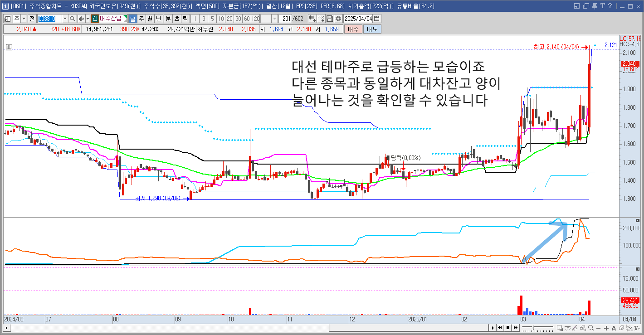Click the stock search magnifier icon
The height and width of the screenshot is (335, 644).
point(72,19)
